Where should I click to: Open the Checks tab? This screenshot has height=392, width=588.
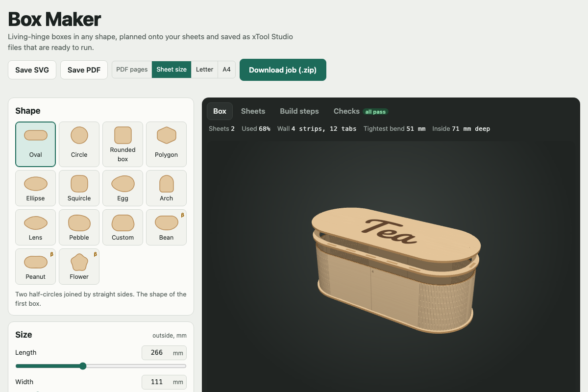[x=361, y=111]
